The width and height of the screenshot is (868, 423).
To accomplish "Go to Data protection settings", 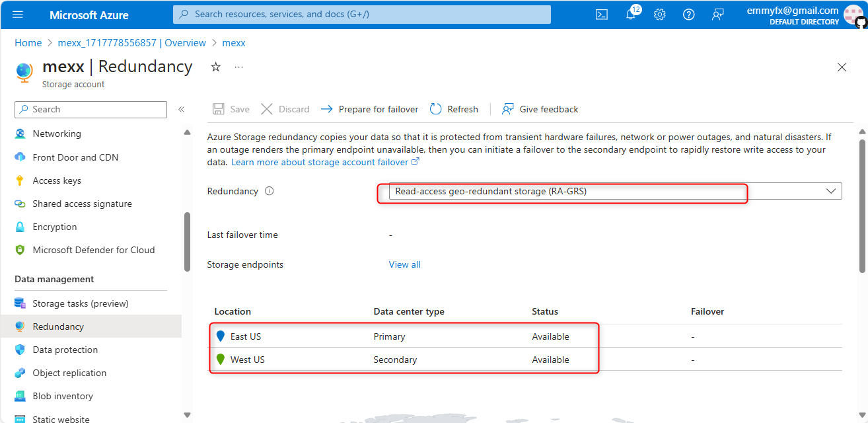I will 65,350.
